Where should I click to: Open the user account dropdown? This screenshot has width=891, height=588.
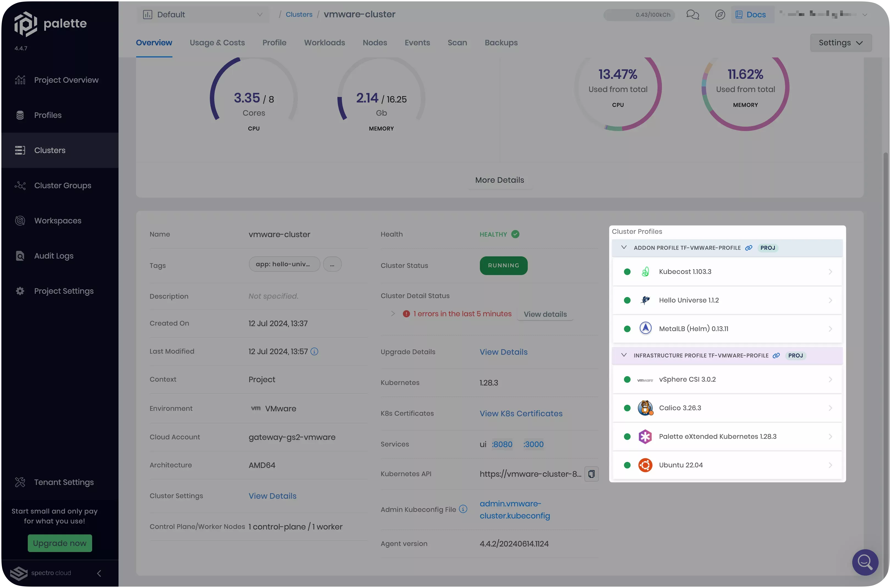pos(824,15)
